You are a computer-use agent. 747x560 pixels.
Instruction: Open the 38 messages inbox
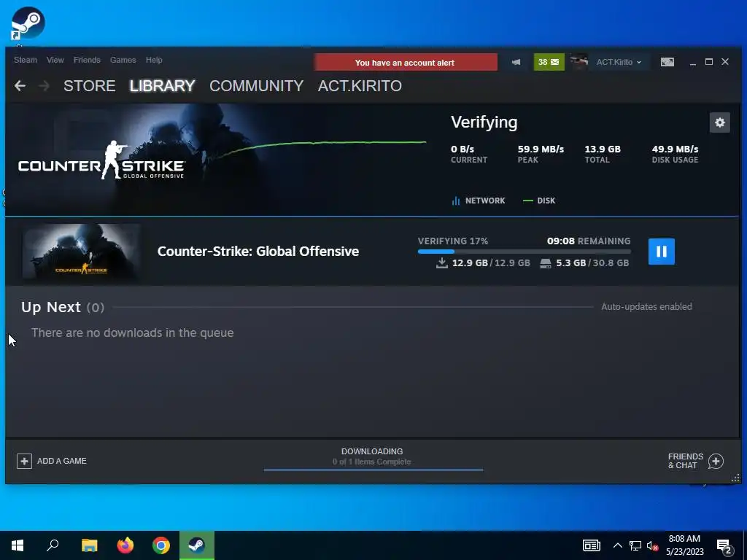[549, 62]
